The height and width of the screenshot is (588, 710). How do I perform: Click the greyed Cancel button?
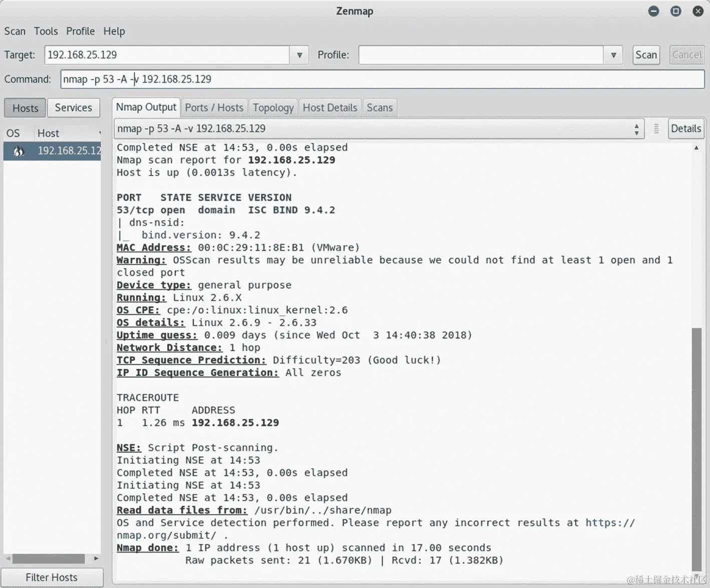point(686,55)
